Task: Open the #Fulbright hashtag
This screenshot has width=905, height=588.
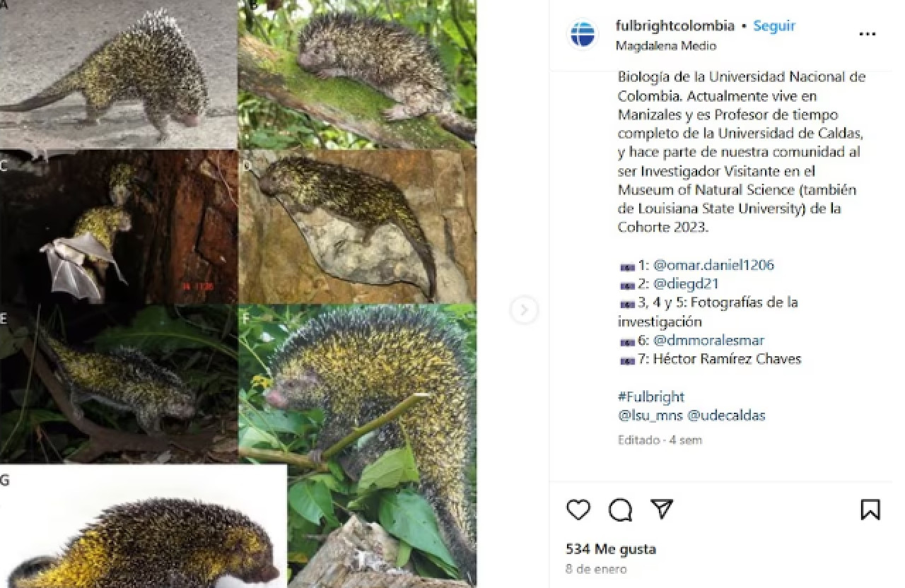Action: click(651, 397)
